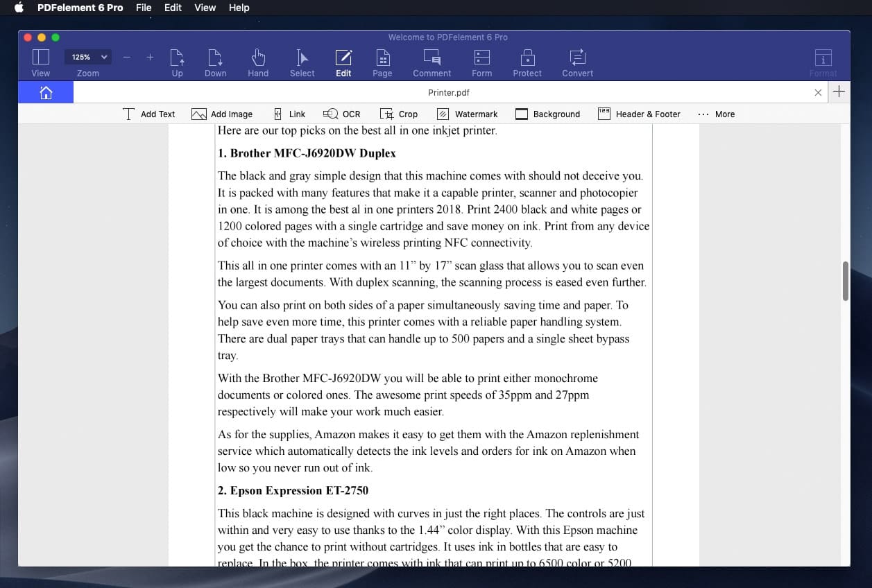The height and width of the screenshot is (588, 872).
Task: Open the View menu in menu bar
Action: 205,8
